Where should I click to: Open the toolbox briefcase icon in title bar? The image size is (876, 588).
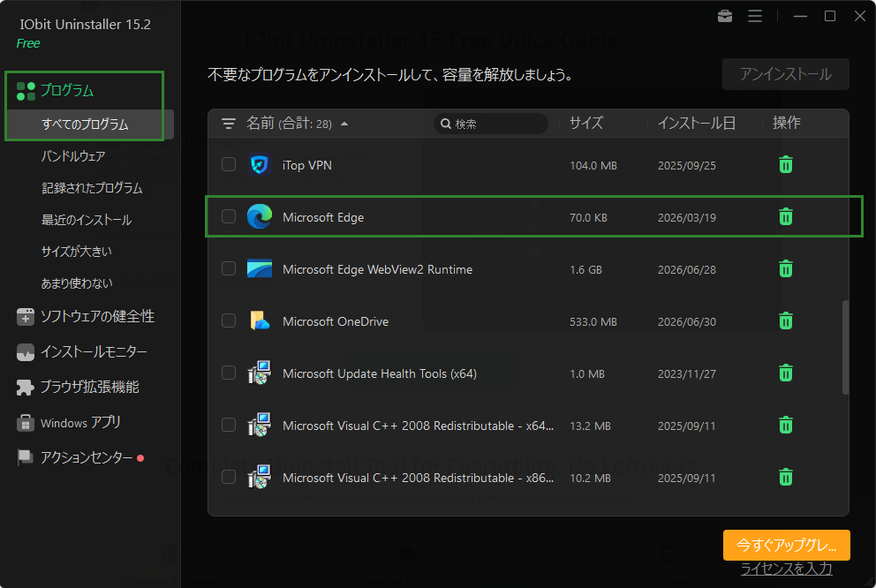click(725, 16)
